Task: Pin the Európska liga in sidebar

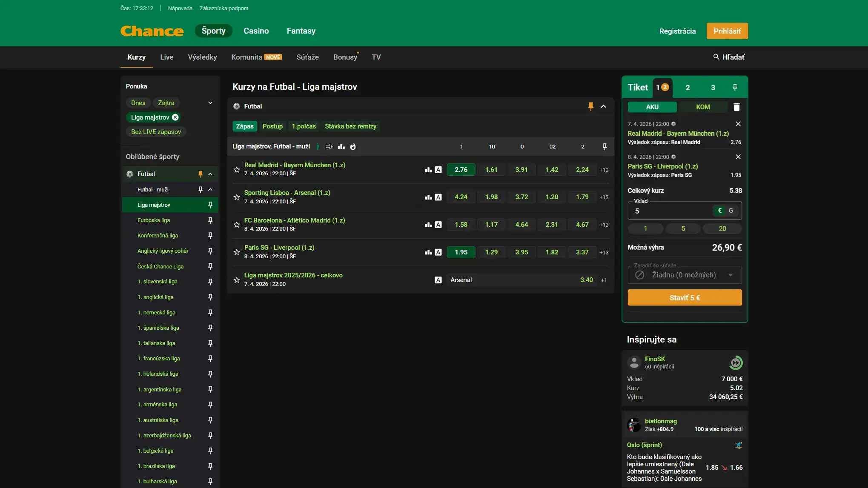Action: pyautogui.click(x=210, y=220)
